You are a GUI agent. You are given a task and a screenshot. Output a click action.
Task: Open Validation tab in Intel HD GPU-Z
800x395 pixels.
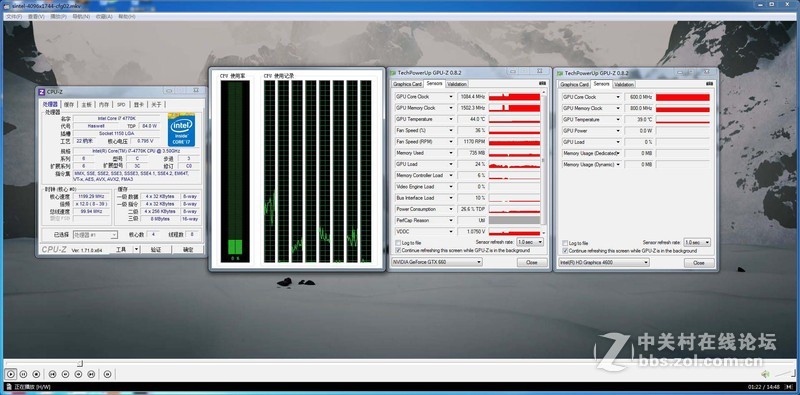(x=624, y=84)
